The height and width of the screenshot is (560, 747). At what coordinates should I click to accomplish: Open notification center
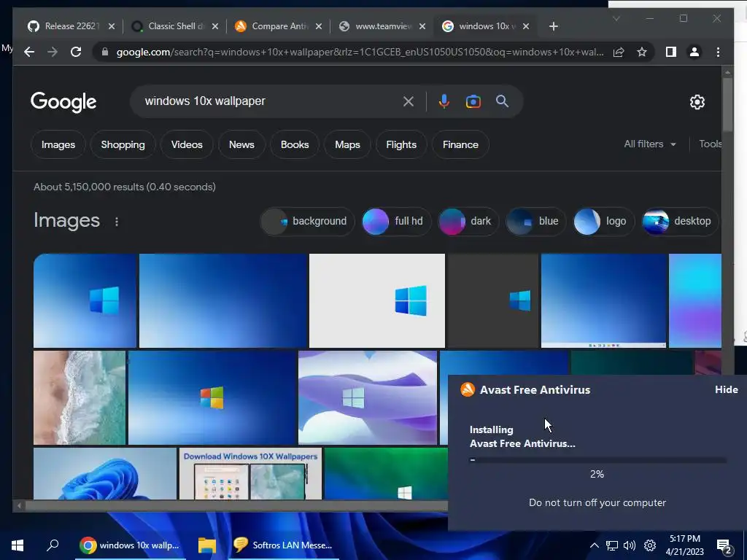click(x=724, y=546)
